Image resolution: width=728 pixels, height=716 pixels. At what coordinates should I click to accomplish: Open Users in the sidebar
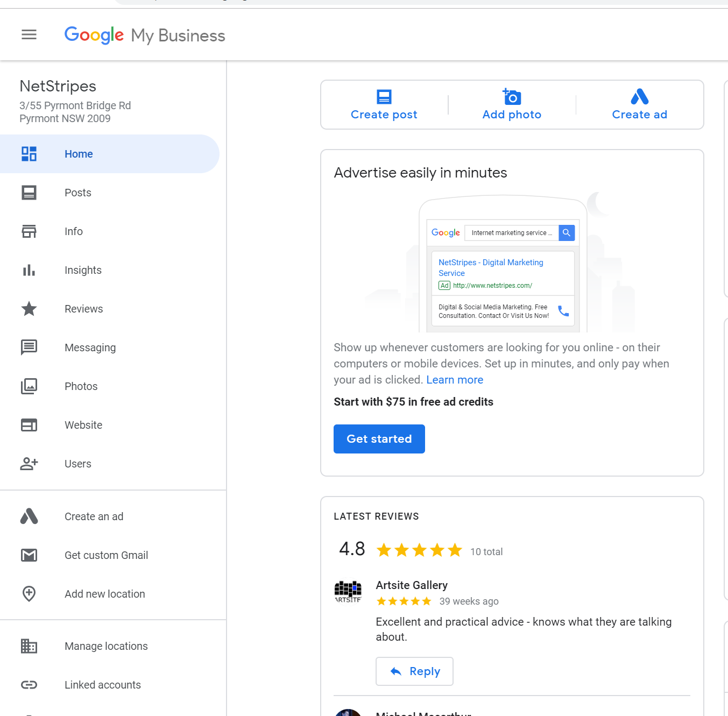tap(110, 464)
